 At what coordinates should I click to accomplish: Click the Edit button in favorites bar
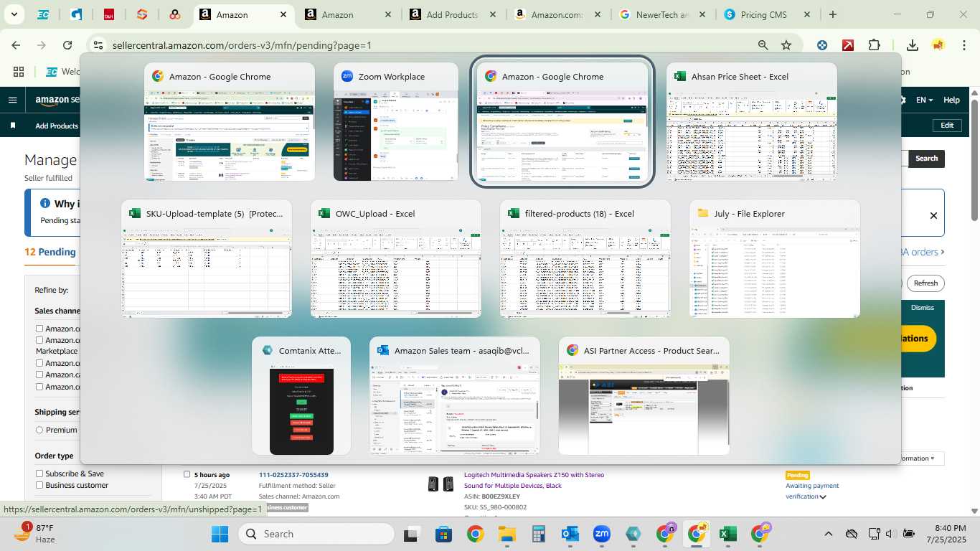pos(947,126)
